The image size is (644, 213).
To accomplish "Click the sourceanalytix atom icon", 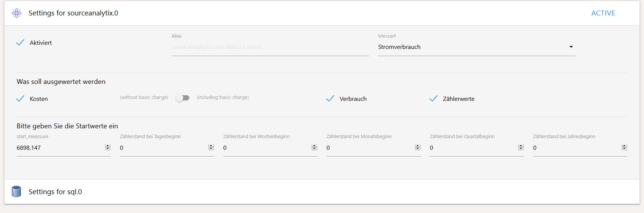I will (x=17, y=13).
